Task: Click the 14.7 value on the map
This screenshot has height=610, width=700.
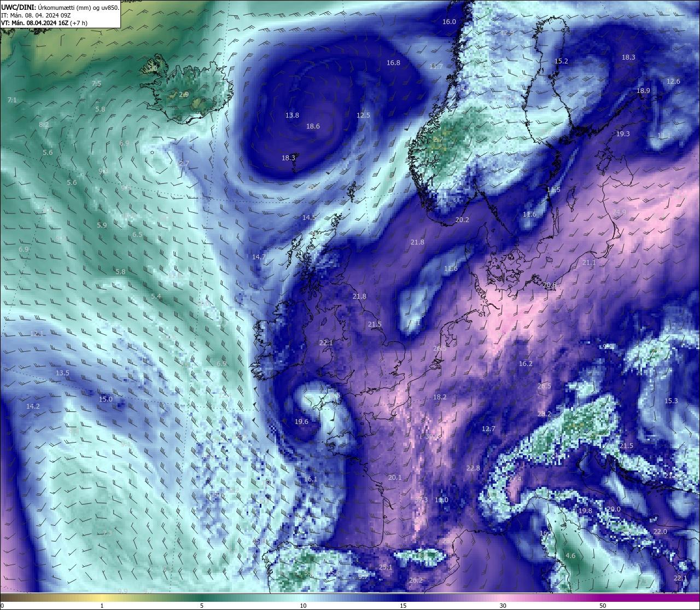Action: 259,257
